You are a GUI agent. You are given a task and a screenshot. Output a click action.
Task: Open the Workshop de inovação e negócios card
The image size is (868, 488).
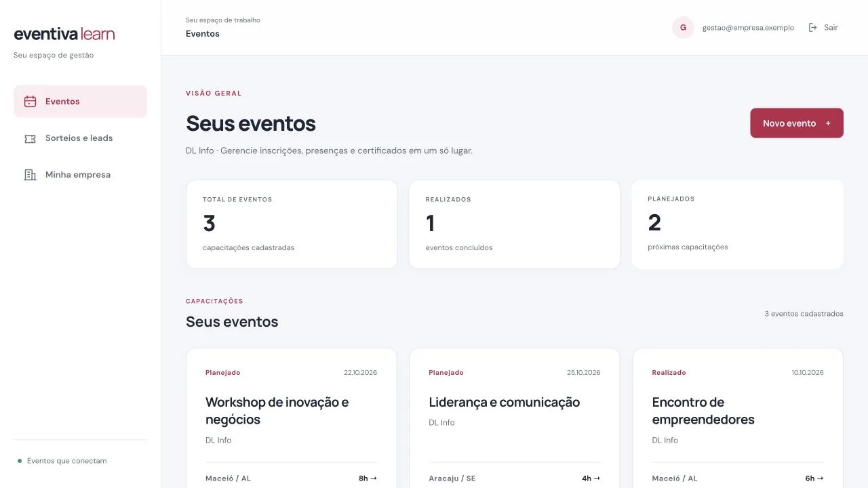click(292, 418)
